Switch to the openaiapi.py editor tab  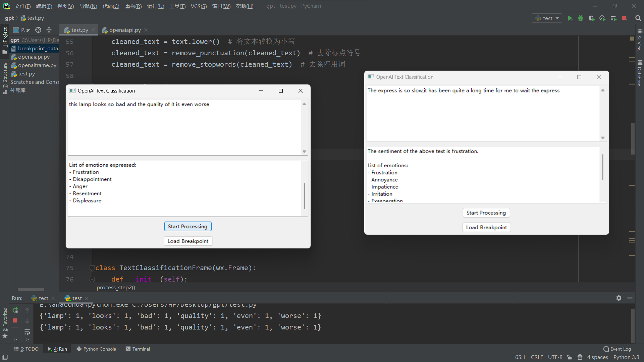(x=125, y=30)
